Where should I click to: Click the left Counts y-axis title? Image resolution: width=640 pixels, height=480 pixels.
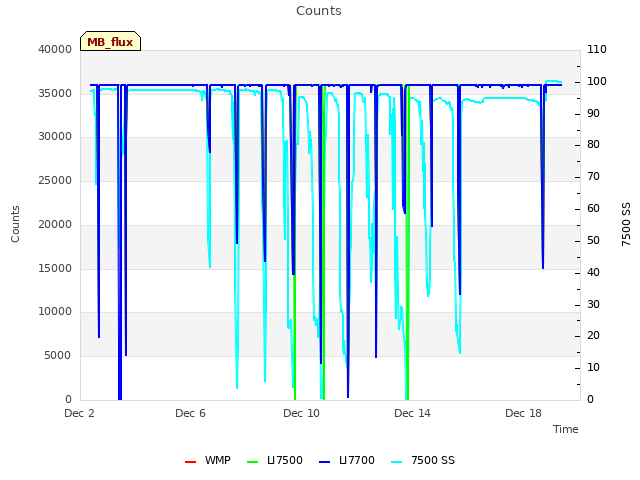(x=15, y=224)
